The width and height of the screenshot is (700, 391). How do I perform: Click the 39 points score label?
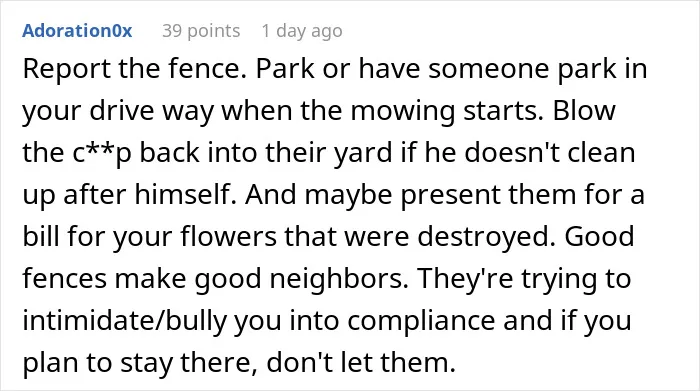pos(201,31)
